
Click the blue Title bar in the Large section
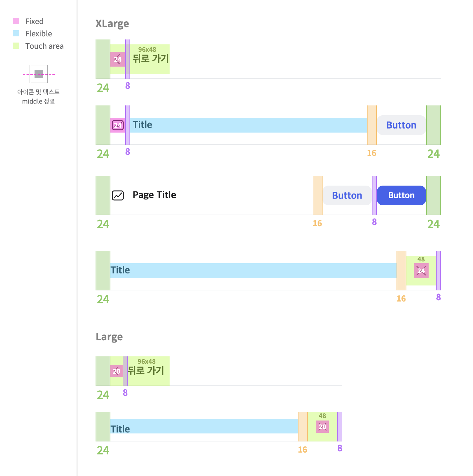[x=204, y=426]
